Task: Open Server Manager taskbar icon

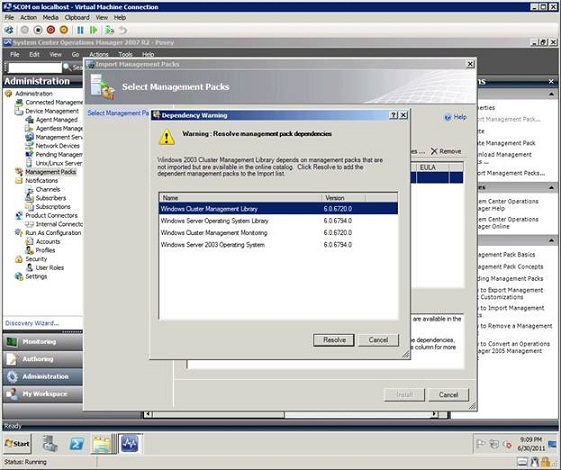Action: [x=50, y=444]
